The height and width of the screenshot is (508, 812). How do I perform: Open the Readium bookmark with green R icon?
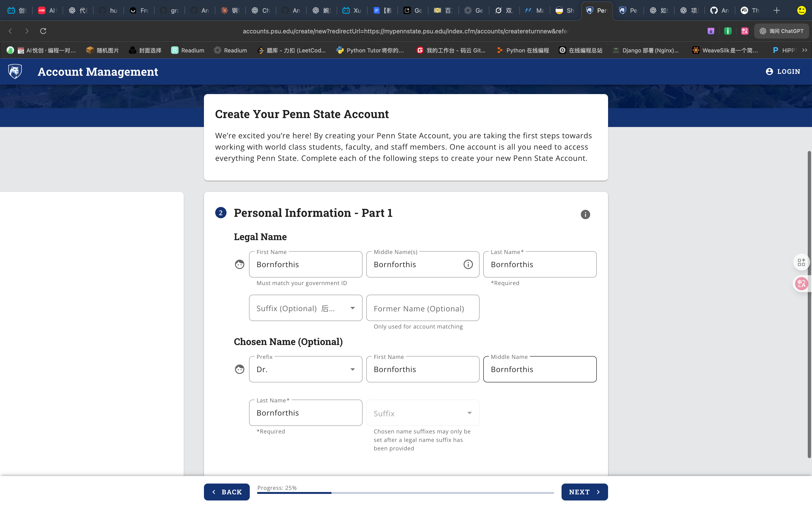[x=187, y=50]
